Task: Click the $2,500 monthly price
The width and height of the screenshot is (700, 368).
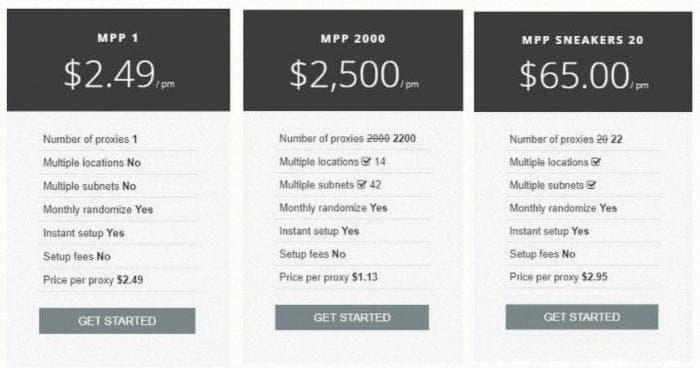Action: [354, 75]
